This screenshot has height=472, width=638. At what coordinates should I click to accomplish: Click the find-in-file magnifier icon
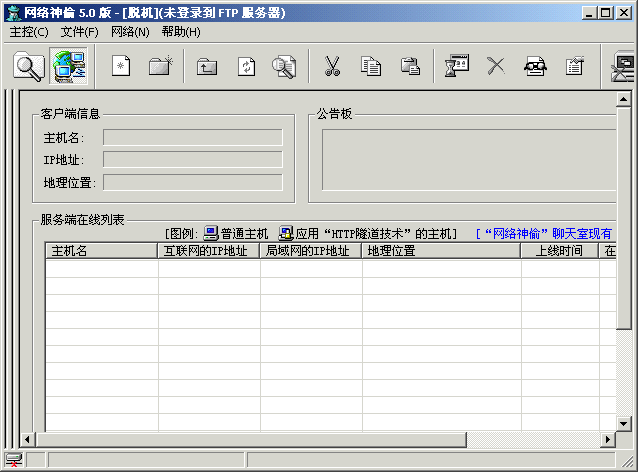(x=284, y=67)
